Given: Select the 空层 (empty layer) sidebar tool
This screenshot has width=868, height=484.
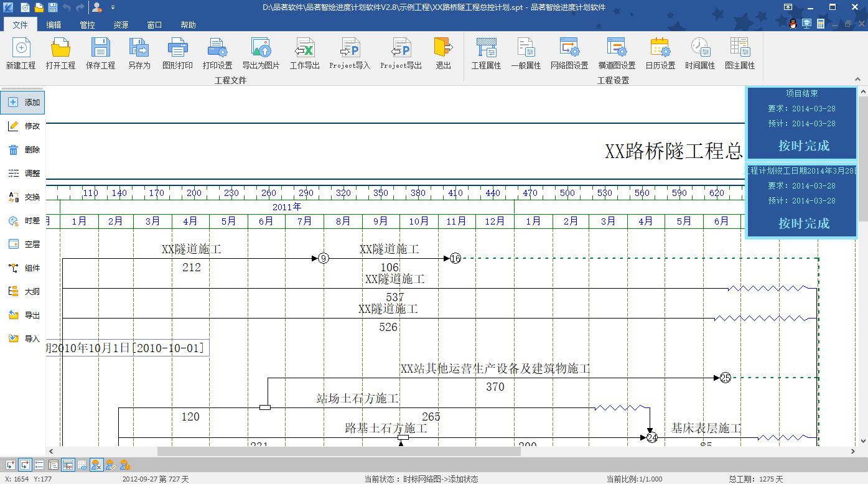Looking at the screenshot, I should (23, 244).
